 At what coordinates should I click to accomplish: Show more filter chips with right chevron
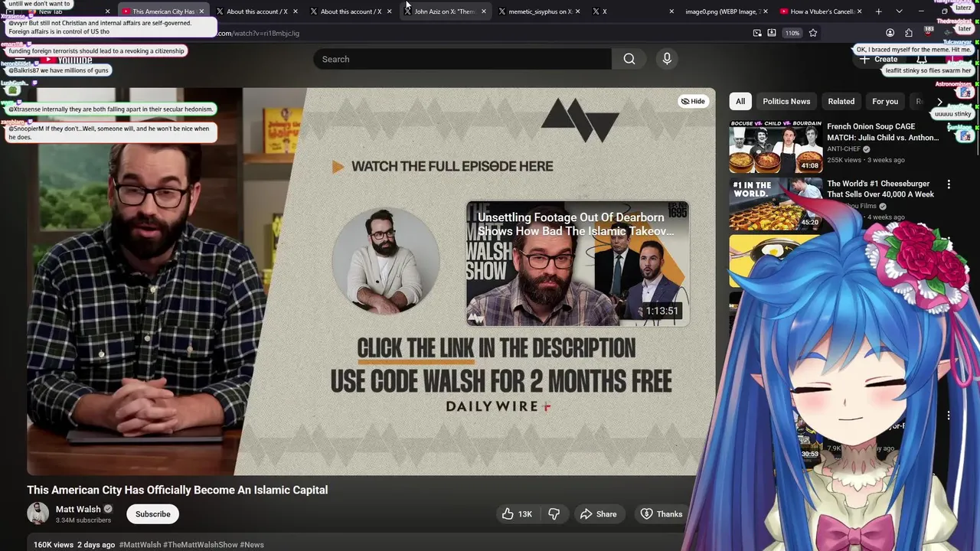coord(939,101)
